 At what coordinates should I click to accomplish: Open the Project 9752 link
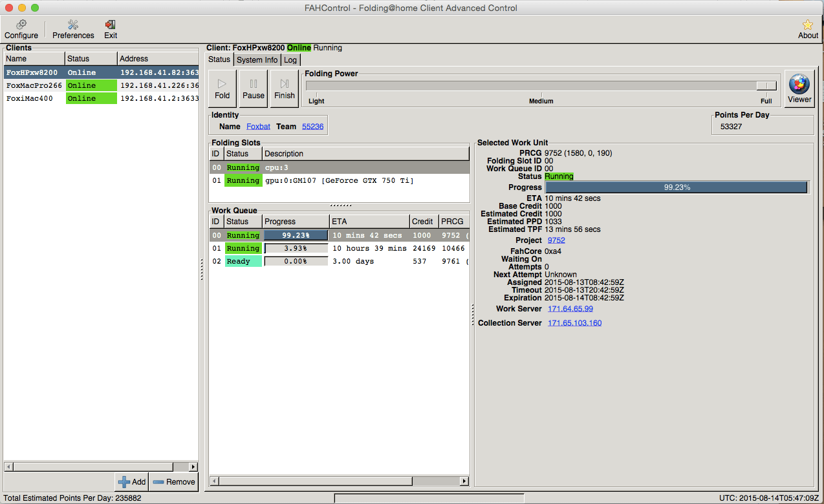(x=556, y=240)
